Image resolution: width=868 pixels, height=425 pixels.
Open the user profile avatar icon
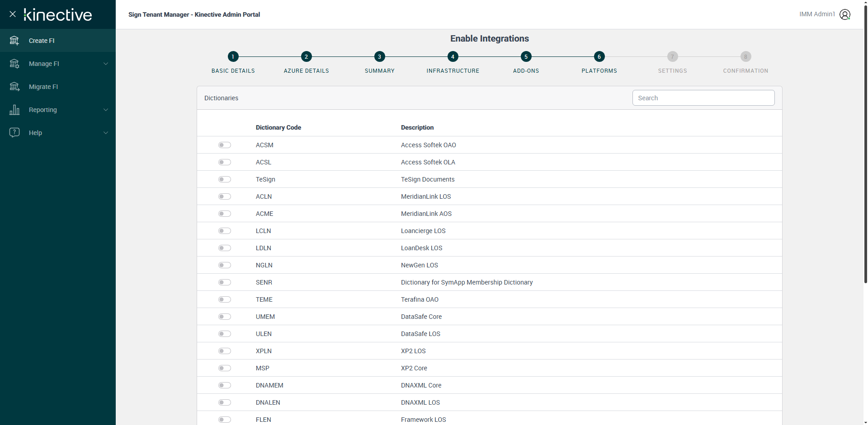(845, 14)
